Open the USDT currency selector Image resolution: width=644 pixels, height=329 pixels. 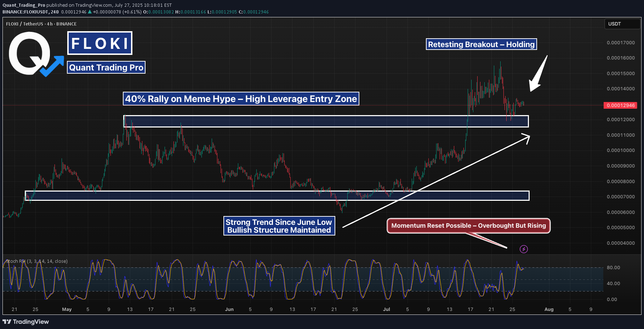coord(622,24)
